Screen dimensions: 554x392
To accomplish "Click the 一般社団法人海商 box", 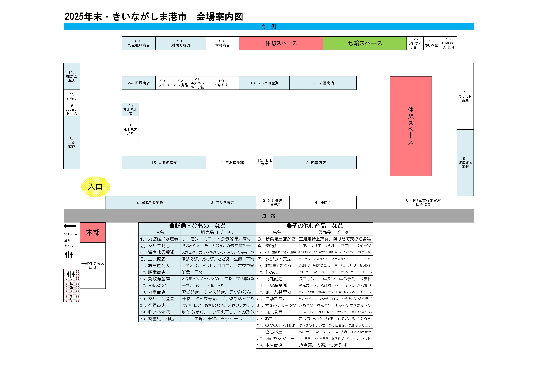I will click(93, 266).
